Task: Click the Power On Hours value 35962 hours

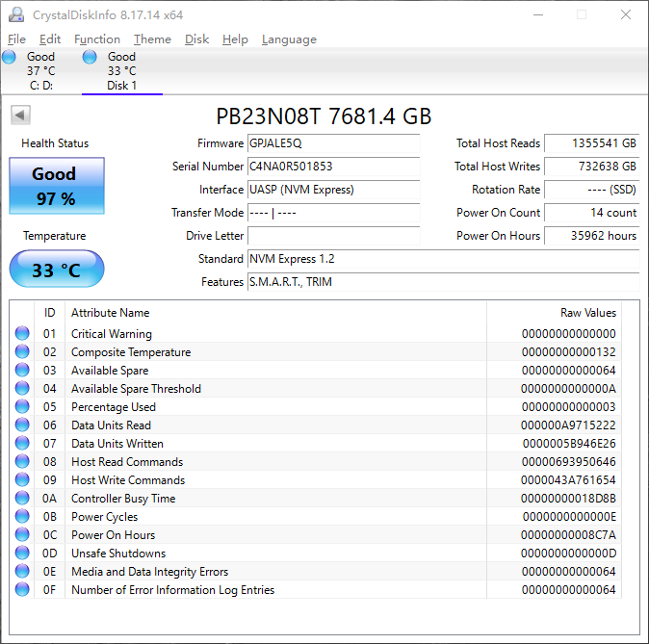Action: [x=592, y=236]
